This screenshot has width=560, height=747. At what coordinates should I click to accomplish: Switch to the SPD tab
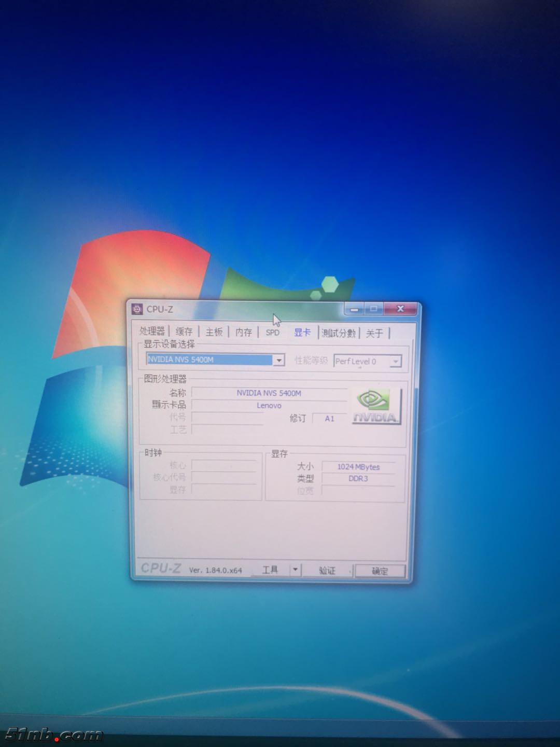point(273,333)
